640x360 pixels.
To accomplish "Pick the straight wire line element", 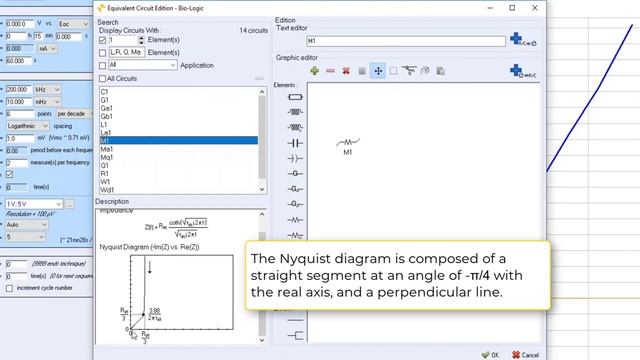I will 295,320.
